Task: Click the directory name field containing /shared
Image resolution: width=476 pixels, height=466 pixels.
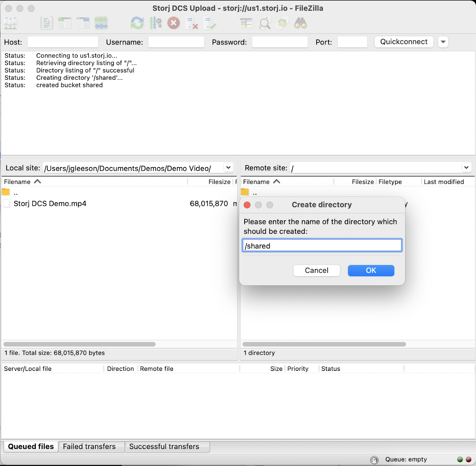Action: pyautogui.click(x=322, y=245)
